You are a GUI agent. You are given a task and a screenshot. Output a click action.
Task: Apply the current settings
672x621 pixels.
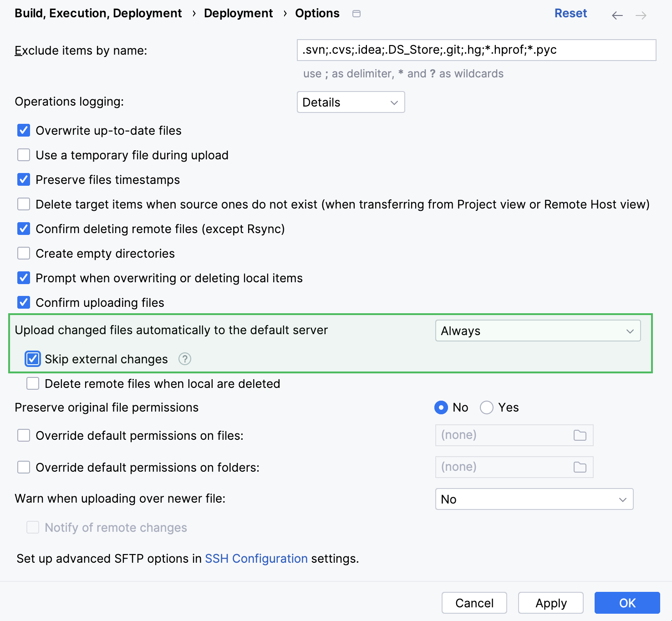point(550,603)
